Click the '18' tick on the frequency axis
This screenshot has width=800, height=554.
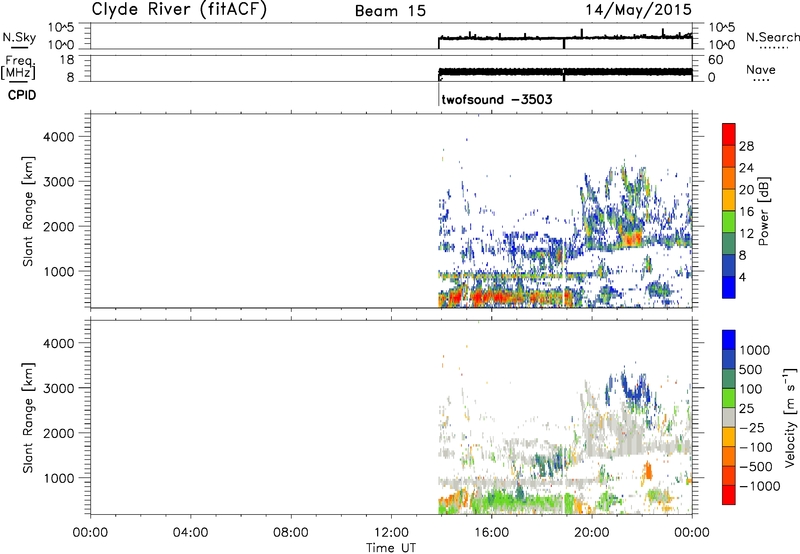tap(67, 60)
